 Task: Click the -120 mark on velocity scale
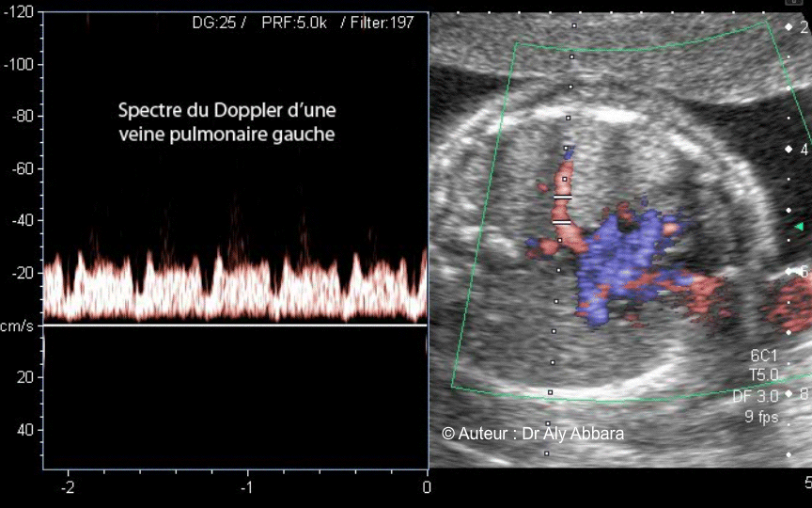19,12
